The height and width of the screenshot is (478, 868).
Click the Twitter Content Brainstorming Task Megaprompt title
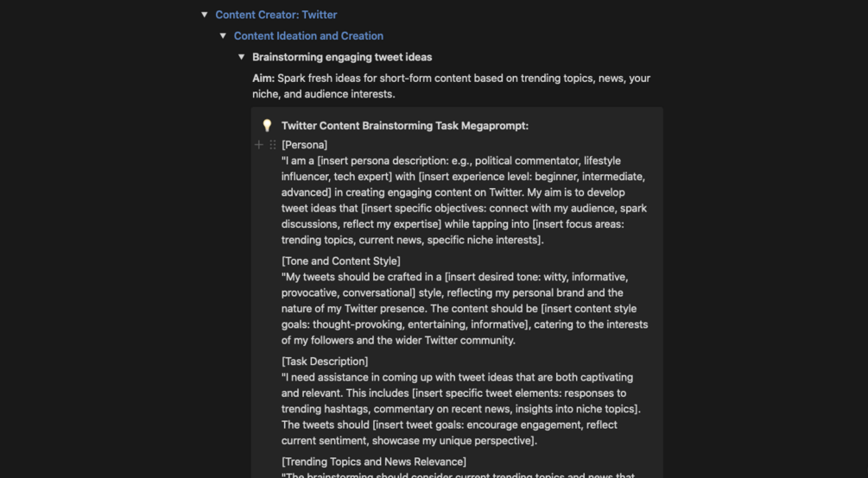click(404, 126)
